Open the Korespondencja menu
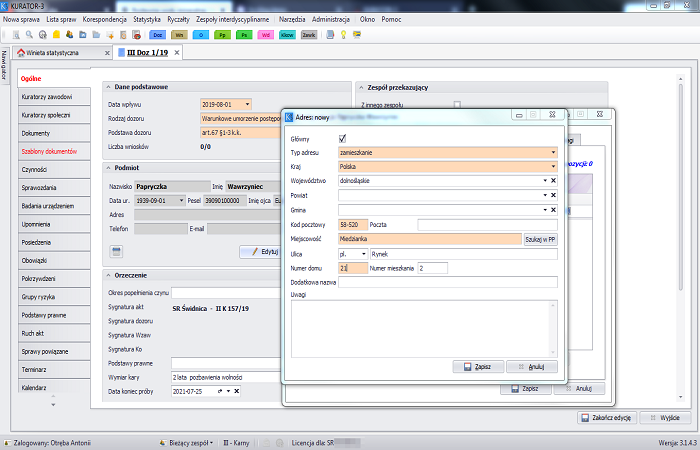 click(x=104, y=20)
